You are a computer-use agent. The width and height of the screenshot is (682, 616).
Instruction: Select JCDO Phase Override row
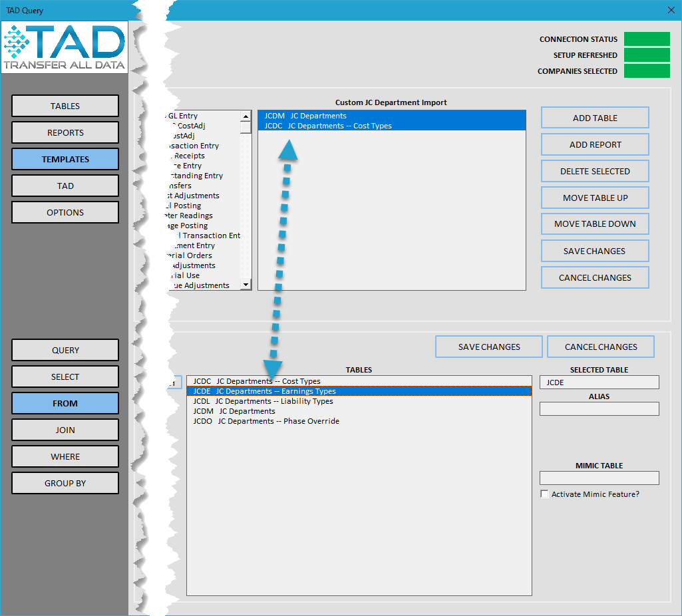pyautogui.click(x=359, y=421)
